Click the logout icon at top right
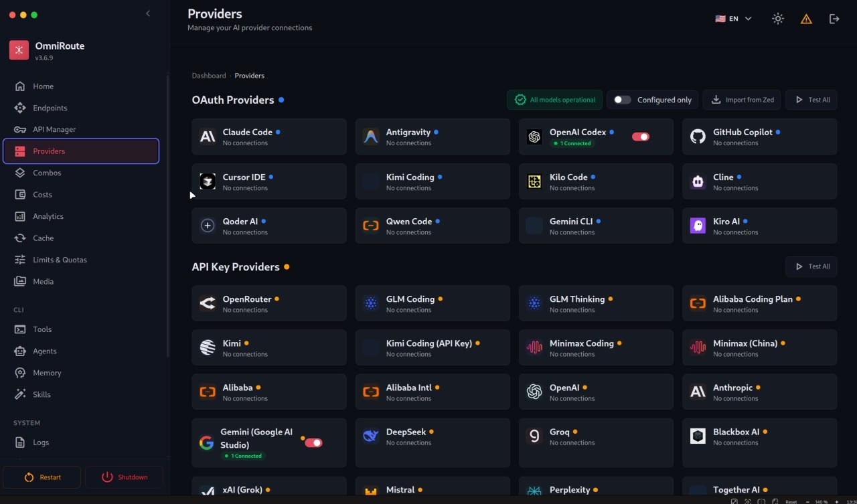 834,19
